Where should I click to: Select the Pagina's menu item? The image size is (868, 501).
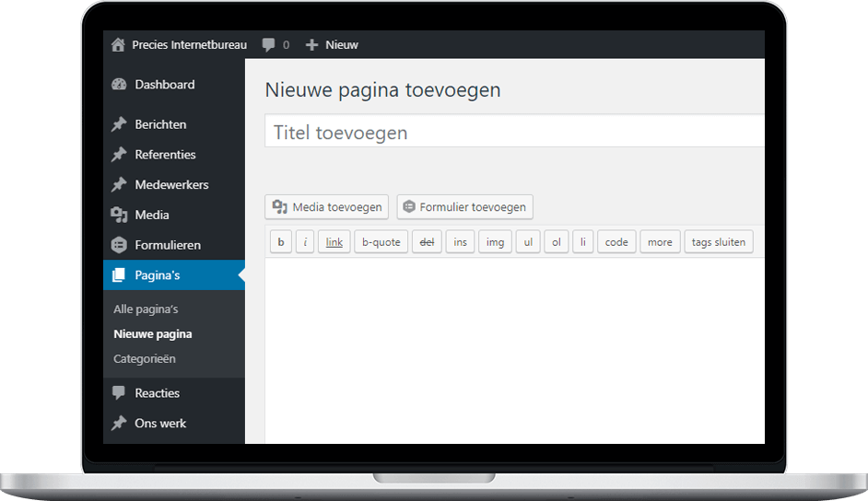[174, 274]
